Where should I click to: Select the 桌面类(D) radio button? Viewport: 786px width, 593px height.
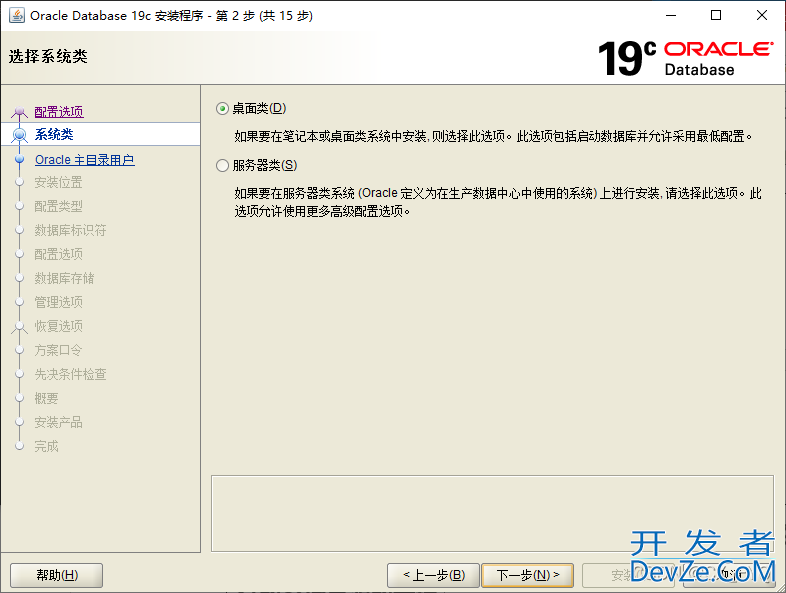(223, 109)
